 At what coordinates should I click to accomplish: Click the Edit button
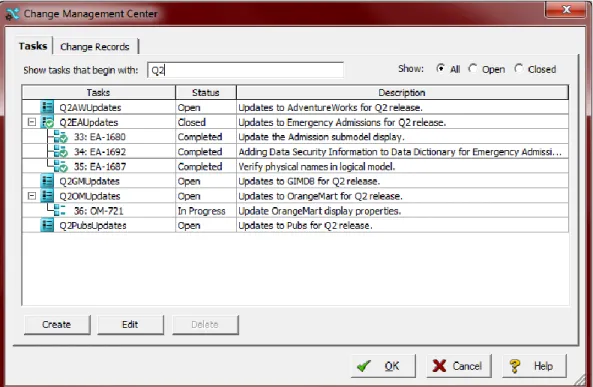(130, 325)
